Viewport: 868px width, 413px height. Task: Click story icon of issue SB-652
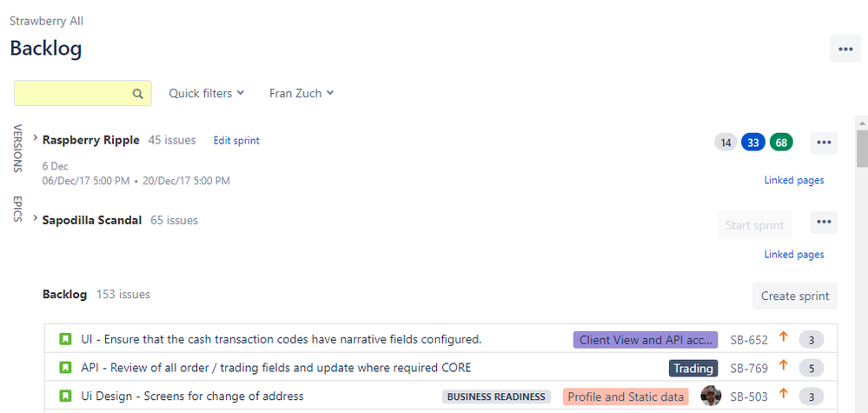(65, 339)
